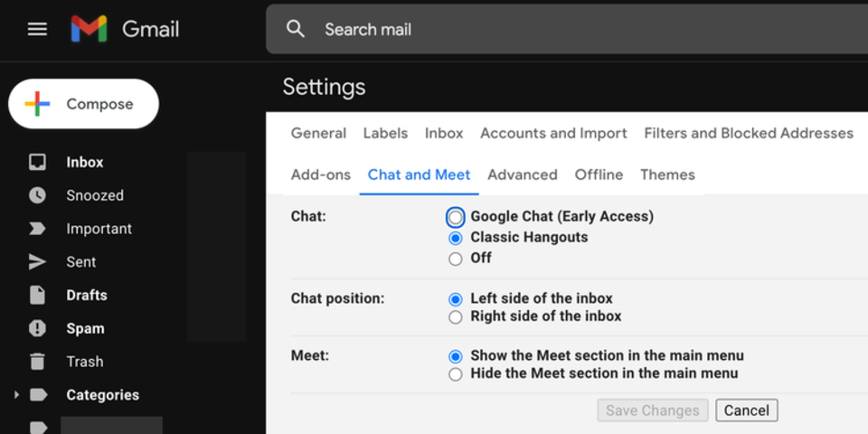Click the colorful plus Compose icon

[37, 104]
